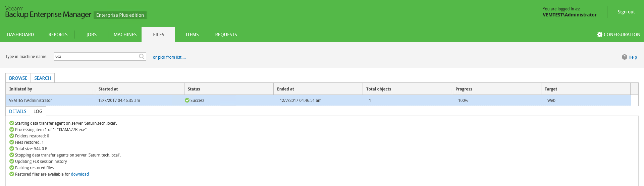Click the download link for restored files
Screen dimensions: 644x186
click(80, 174)
